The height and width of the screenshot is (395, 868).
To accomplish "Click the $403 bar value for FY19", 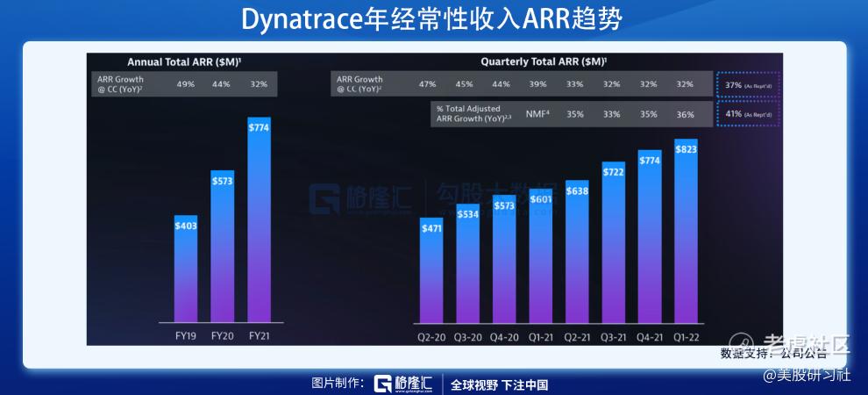I will 186,226.
